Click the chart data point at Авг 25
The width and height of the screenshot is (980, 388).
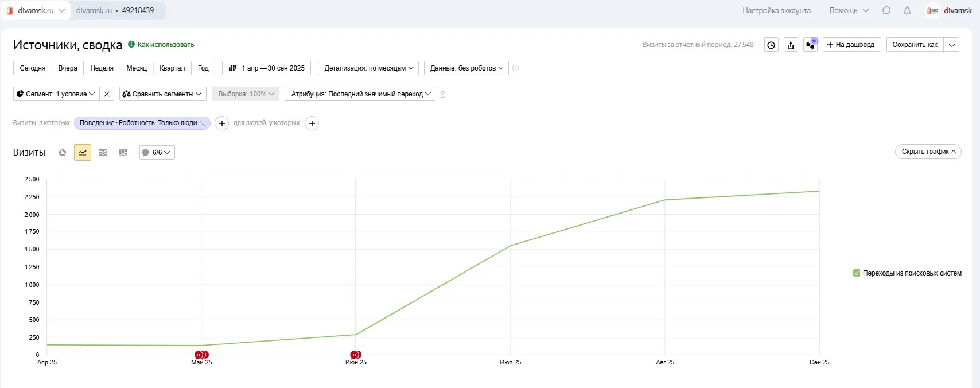pos(665,200)
